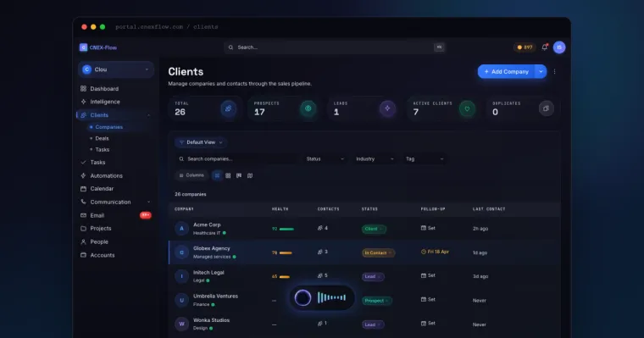Click Acme Corp follow-up Set calendar

(x=428, y=228)
